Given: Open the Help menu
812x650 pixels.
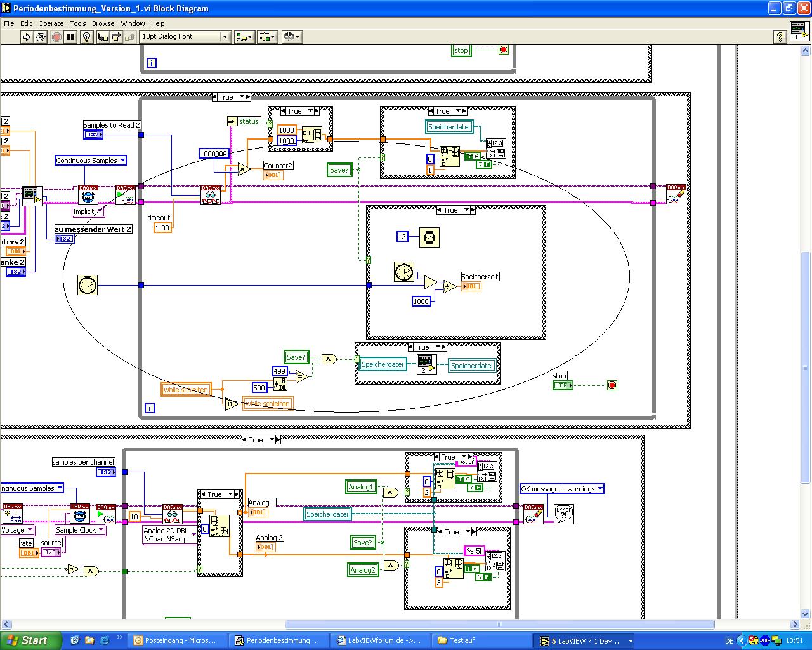Looking at the screenshot, I should (158, 23).
